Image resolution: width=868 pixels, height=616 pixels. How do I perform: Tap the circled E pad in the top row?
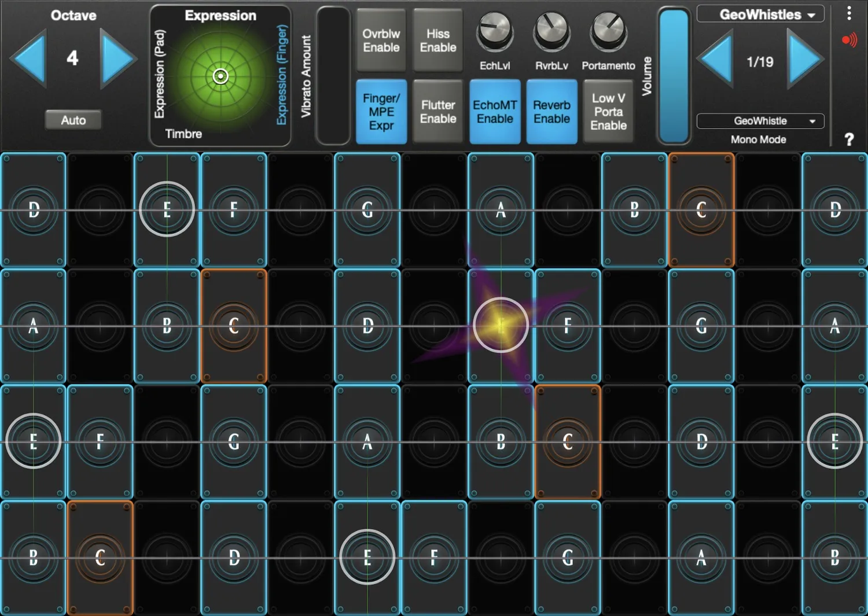pos(167,209)
